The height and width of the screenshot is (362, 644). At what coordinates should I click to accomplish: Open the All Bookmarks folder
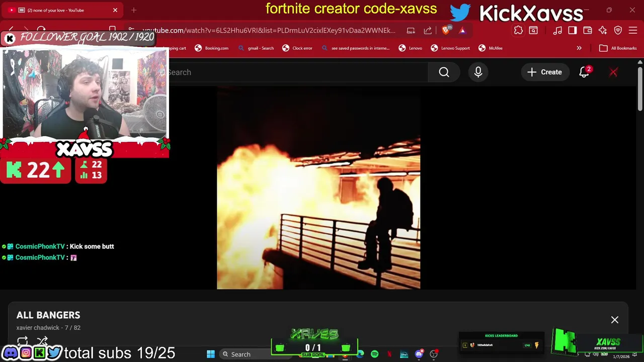(618, 48)
